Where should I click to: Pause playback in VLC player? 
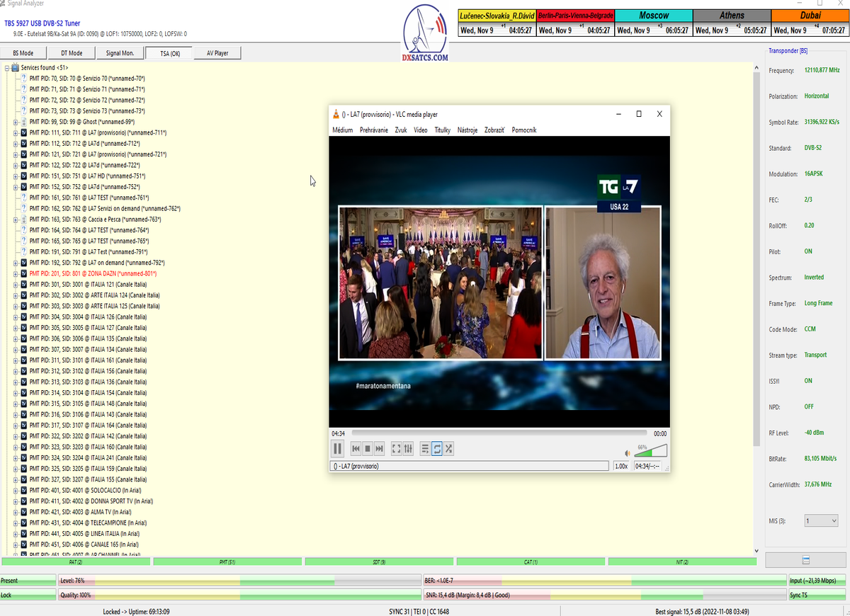(338, 448)
